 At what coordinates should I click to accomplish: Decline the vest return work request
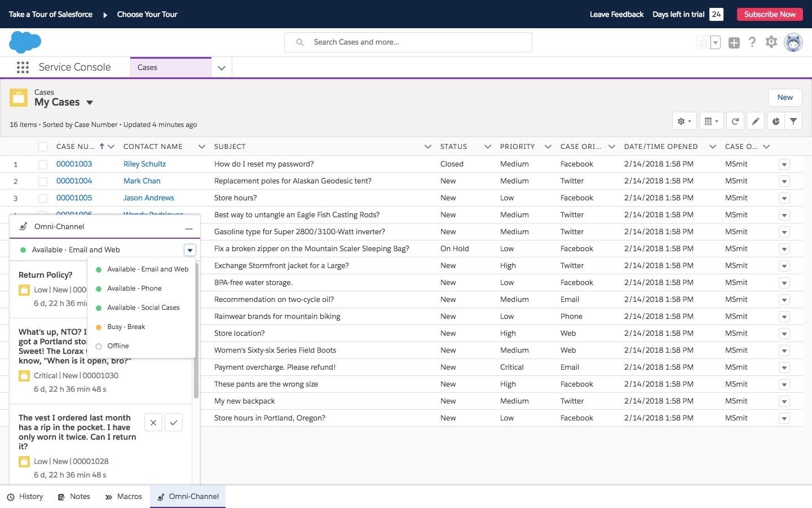[153, 422]
